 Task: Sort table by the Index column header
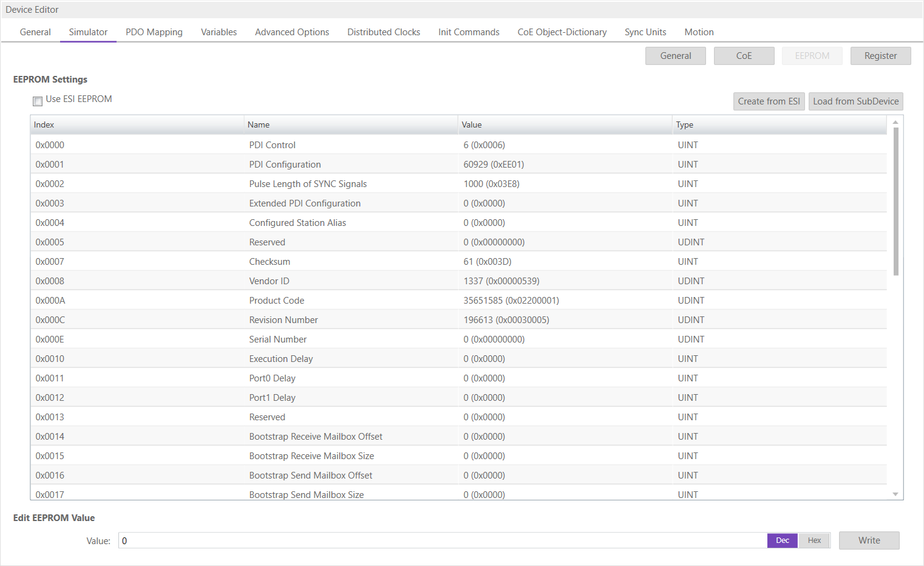[44, 124]
